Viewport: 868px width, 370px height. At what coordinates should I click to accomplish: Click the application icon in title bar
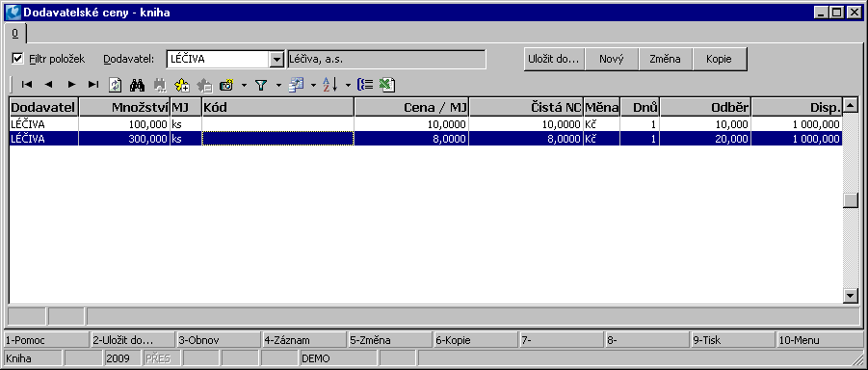coord(13,13)
